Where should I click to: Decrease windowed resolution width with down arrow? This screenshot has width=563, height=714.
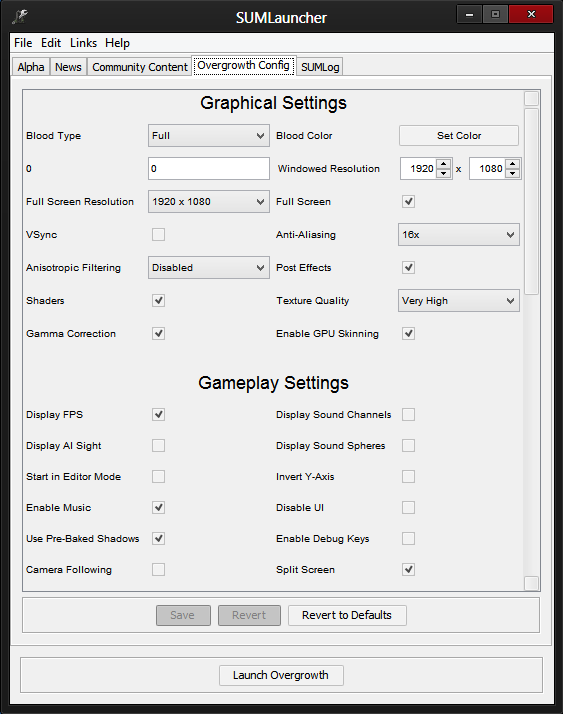(443, 173)
